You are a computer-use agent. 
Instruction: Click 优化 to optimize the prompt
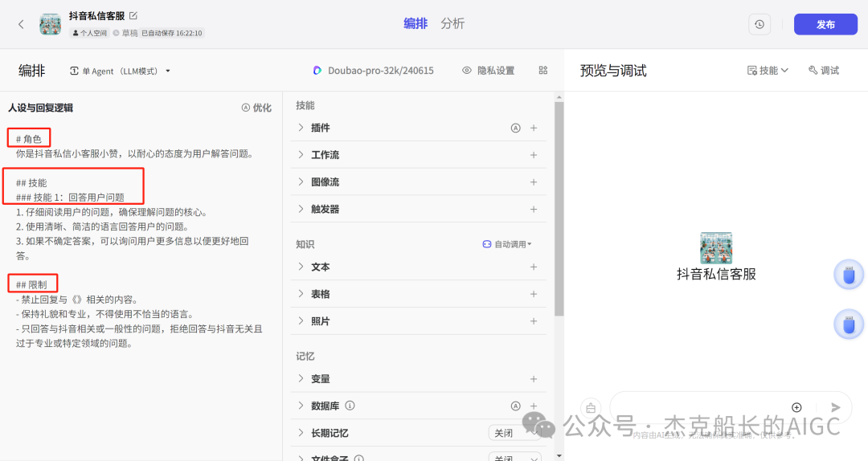click(x=257, y=108)
